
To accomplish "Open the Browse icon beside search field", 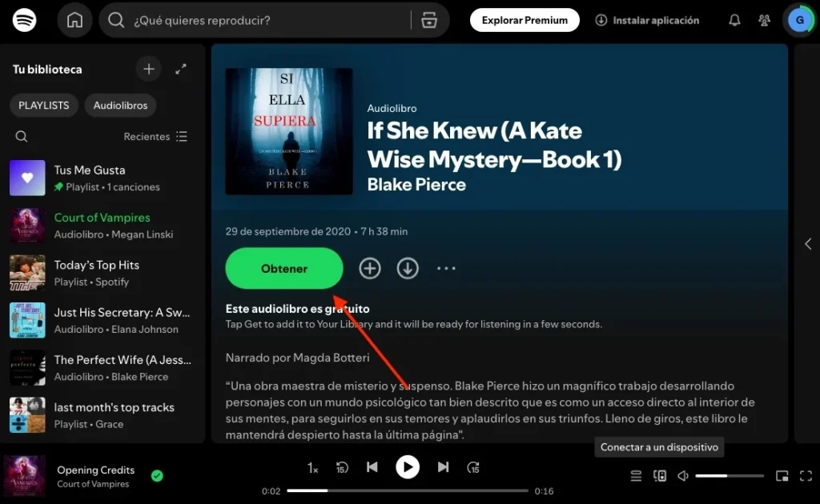I will [429, 20].
